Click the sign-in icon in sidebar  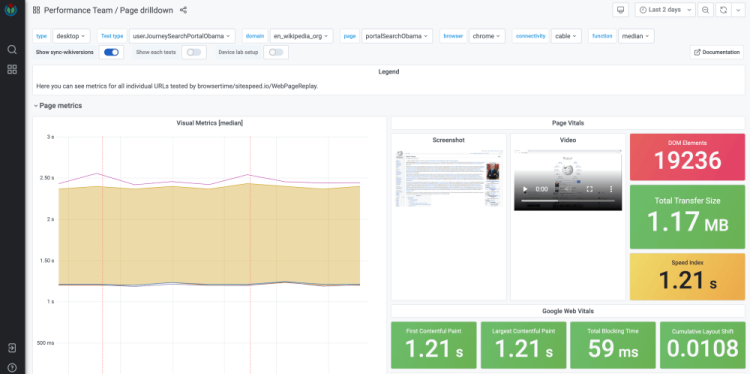point(12,348)
